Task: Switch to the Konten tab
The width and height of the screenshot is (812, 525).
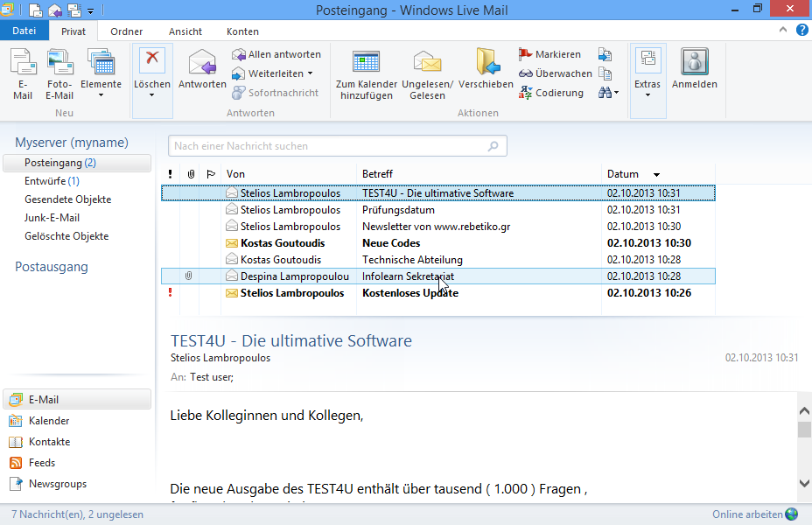Action: (x=242, y=31)
